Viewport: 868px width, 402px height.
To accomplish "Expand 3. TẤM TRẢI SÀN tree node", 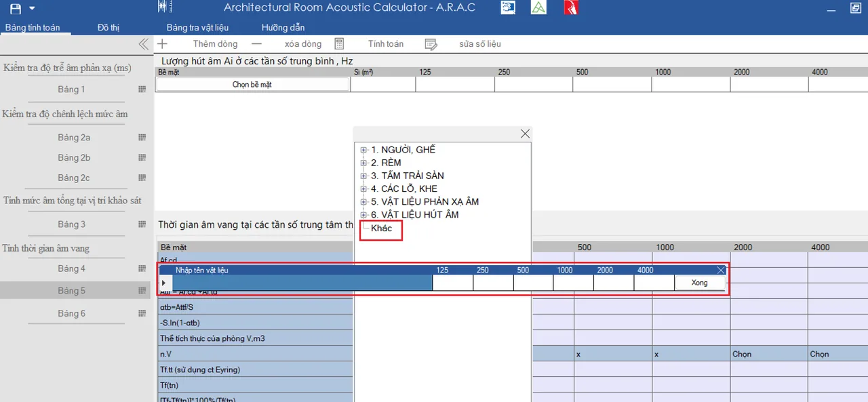I will [363, 176].
